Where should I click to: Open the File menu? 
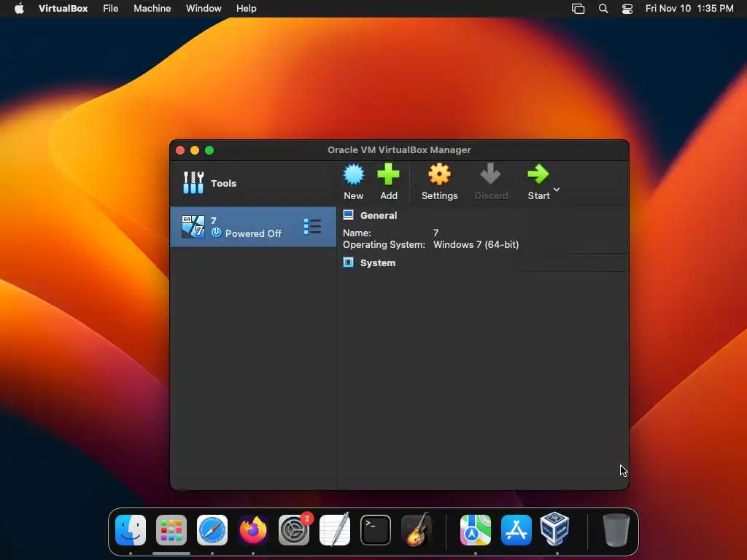point(111,8)
